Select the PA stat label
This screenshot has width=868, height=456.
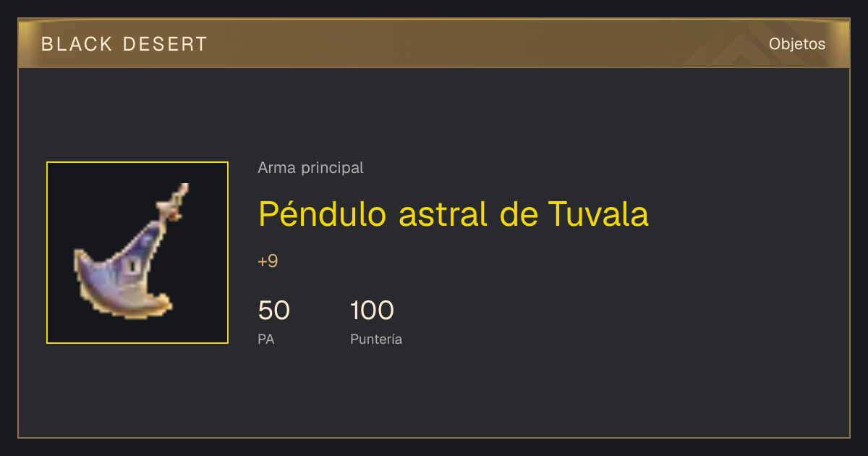266,339
